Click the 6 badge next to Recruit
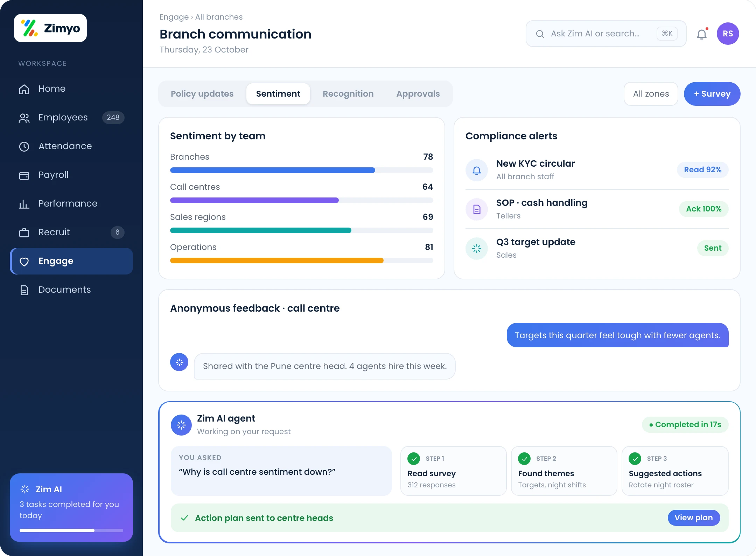The height and width of the screenshot is (556, 756). click(118, 232)
